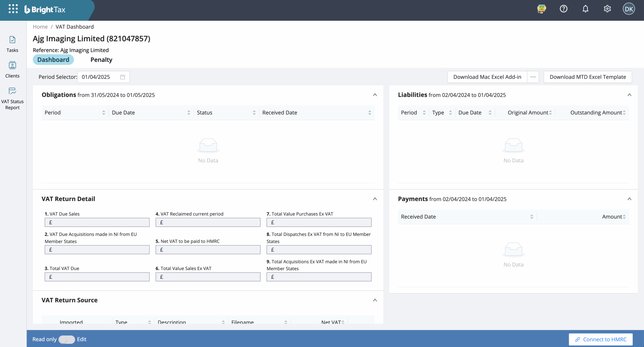Open the chat assistant icon
This screenshot has height=347, width=644.
coord(541,9)
